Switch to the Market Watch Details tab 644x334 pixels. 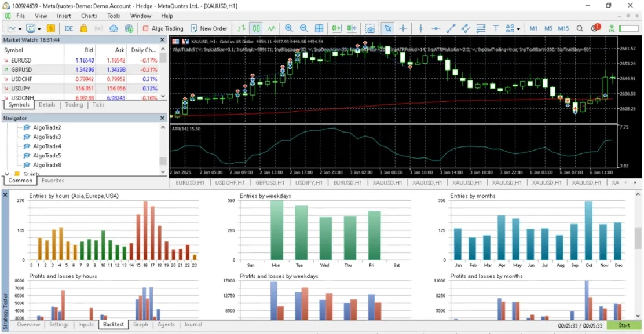[x=47, y=105]
